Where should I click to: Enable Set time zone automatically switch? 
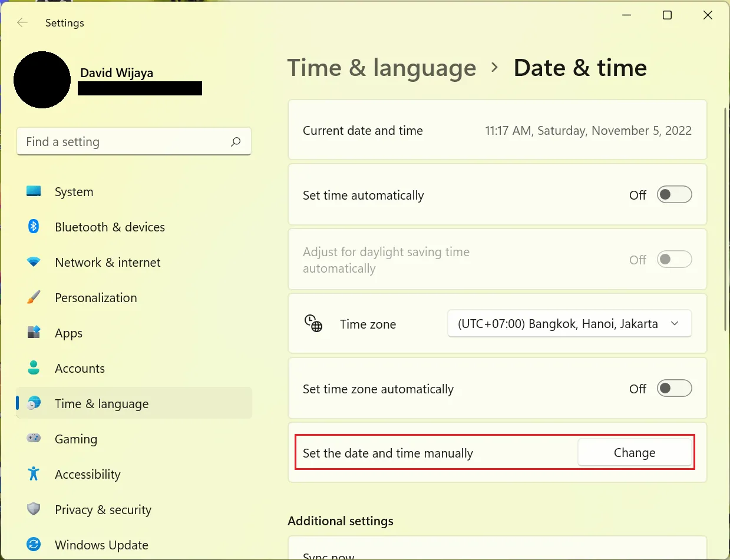[675, 389]
